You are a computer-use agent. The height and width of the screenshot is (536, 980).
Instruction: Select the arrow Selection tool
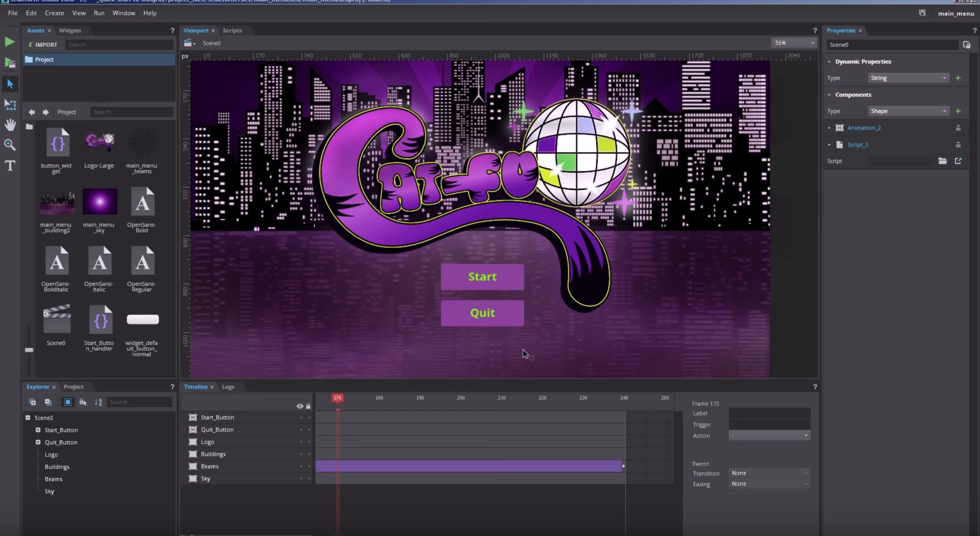(x=10, y=84)
